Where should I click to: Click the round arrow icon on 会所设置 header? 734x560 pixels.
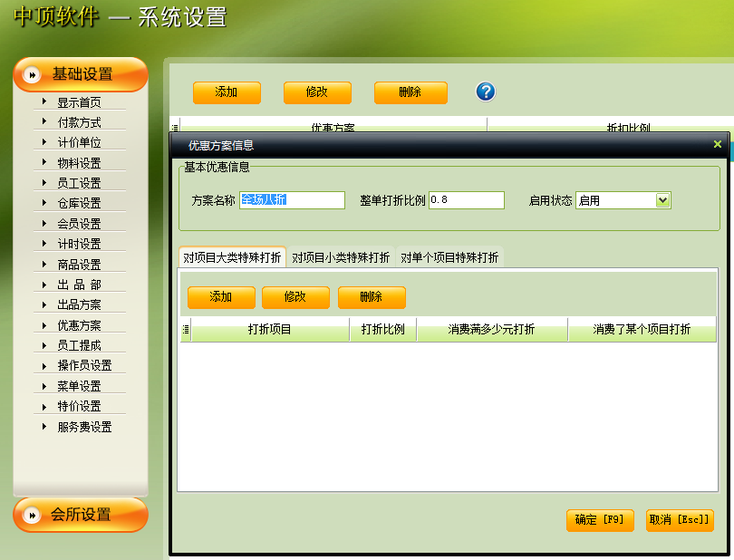pos(32,515)
